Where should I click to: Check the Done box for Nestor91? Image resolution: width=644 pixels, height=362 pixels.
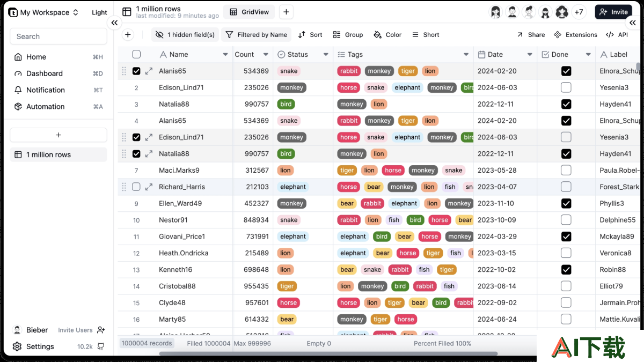click(x=566, y=220)
